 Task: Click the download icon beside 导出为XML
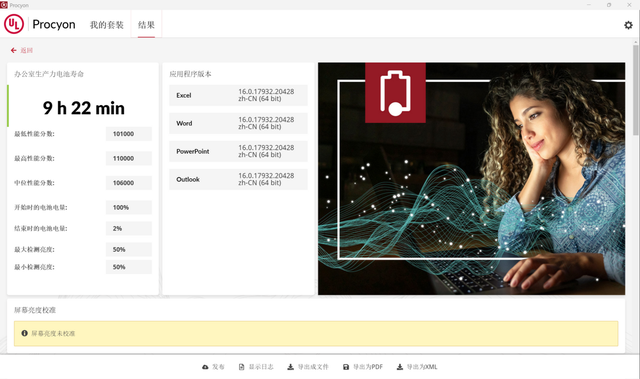point(400,367)
